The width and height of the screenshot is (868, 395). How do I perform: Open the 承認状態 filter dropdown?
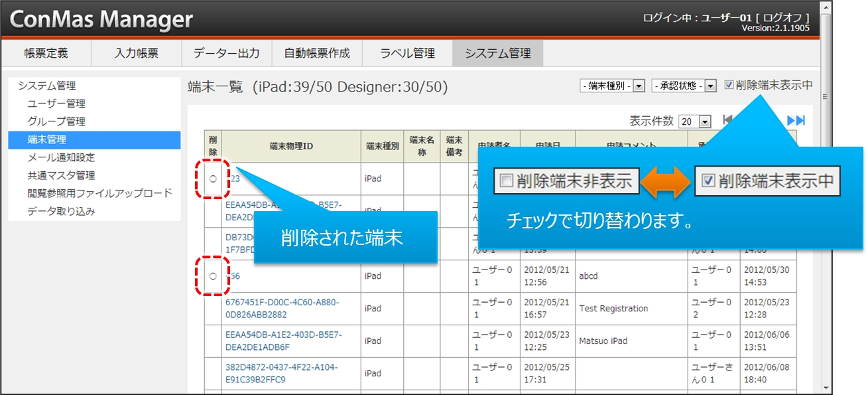point(684,86)
